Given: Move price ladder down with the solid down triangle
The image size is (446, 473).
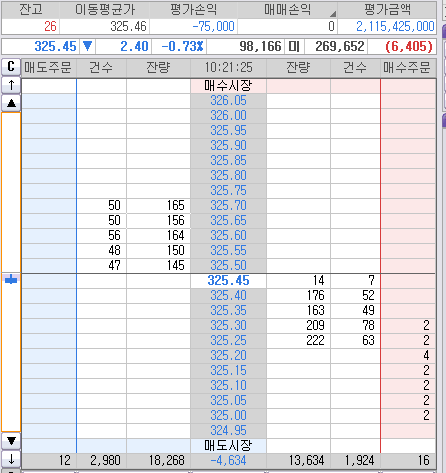Looking at the screenshot, I should click(11, 441).
